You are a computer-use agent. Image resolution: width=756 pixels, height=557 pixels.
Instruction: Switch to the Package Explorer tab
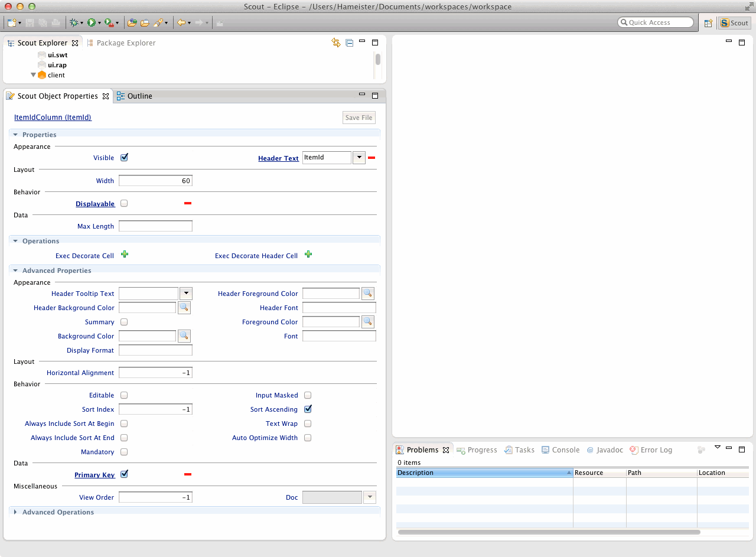click(125, 43)
